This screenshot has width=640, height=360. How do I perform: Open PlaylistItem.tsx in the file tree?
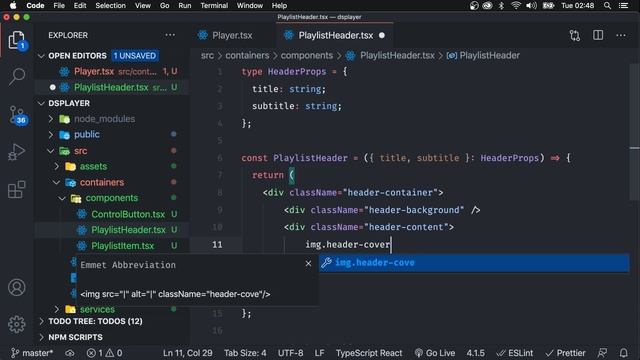tap(112, 246)
